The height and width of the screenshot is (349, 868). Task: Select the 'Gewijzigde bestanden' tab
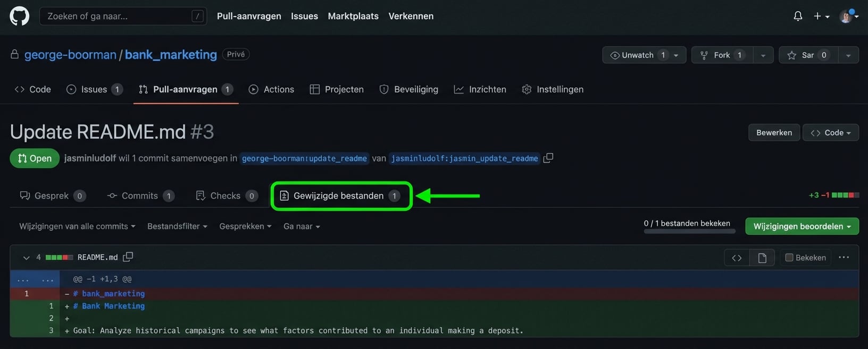(x=341, y=196)
